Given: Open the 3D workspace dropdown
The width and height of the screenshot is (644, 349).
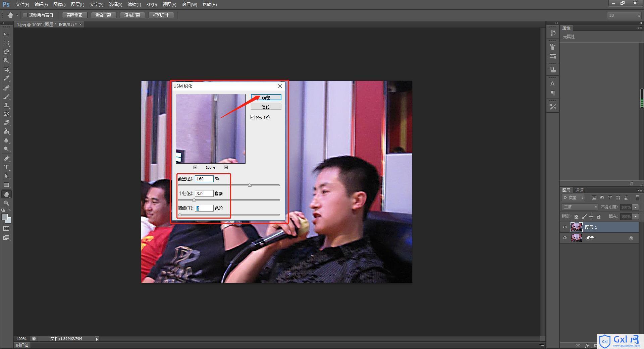Looking at the screenshot, I should (624, 15).
